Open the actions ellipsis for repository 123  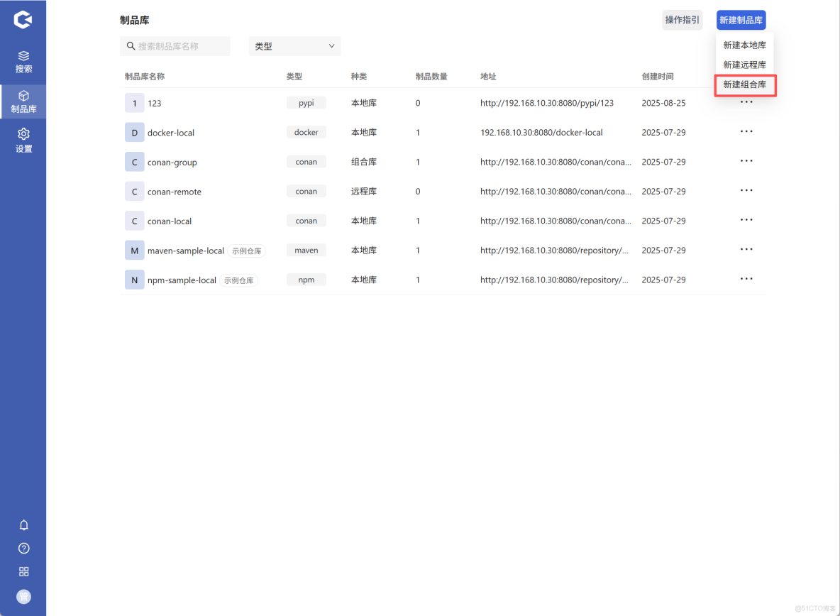coord(746,102)
